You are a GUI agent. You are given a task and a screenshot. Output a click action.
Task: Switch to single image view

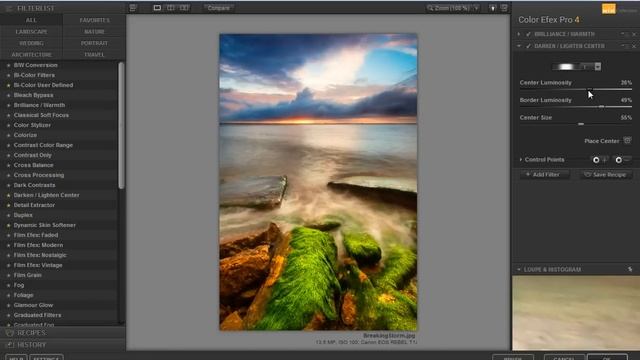(x=157, y=8)
